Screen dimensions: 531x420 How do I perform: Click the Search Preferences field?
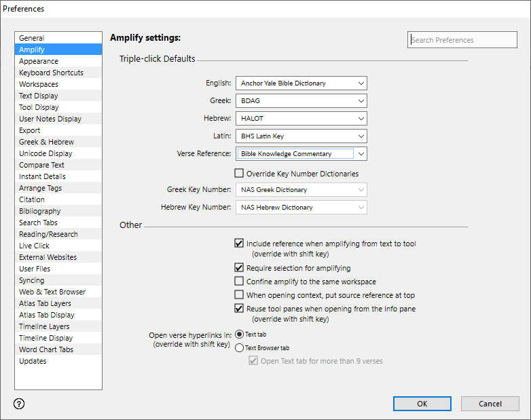click(x=462, y=40)
